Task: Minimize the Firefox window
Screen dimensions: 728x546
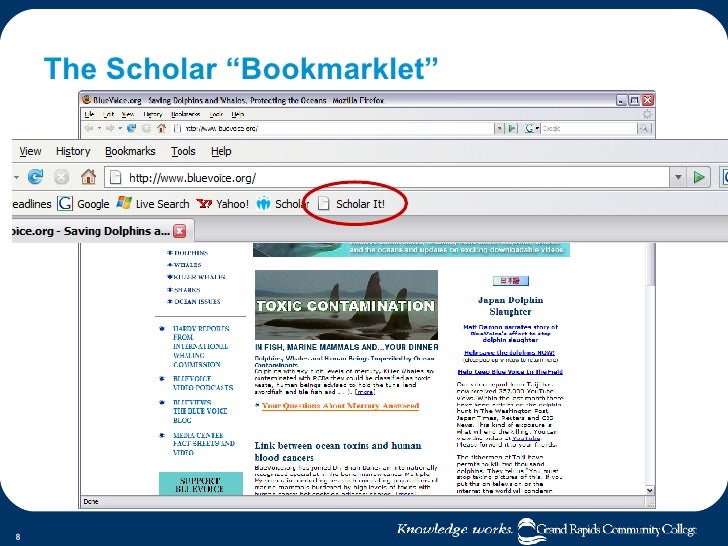Action: click(621, 100)
